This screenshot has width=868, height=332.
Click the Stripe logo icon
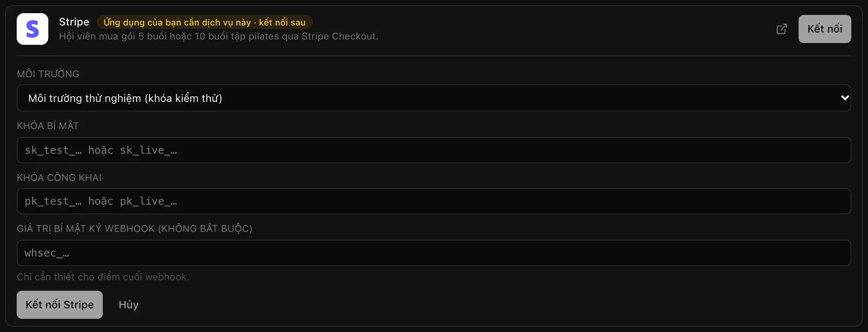(33, 29)
